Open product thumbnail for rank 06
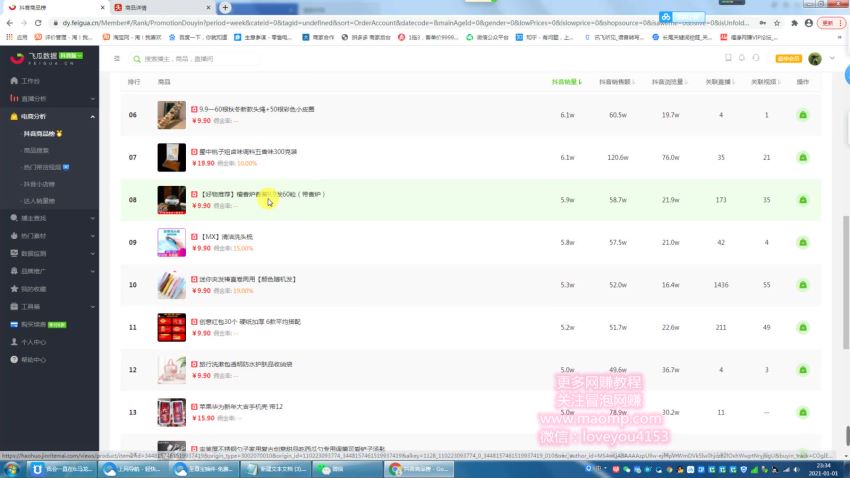Image resolution: width=850 pixels, height=478 pixels. tap(171, 115)
